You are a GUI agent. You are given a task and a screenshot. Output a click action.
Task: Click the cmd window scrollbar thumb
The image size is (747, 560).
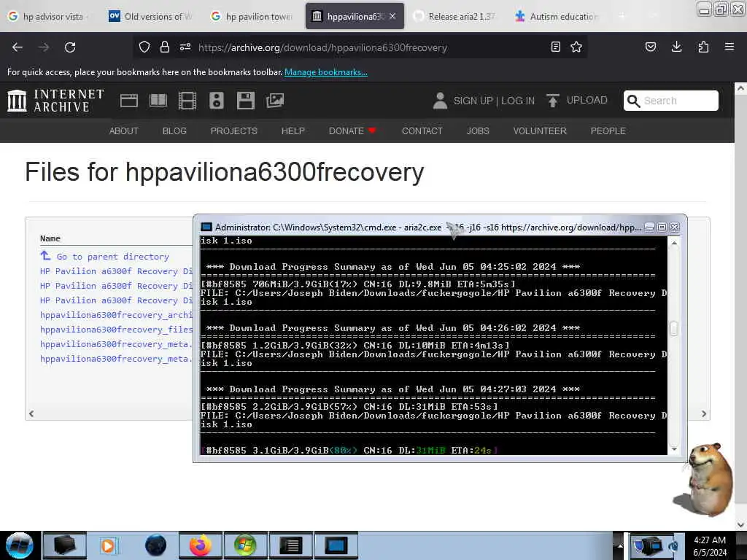[x=674, y=329]
